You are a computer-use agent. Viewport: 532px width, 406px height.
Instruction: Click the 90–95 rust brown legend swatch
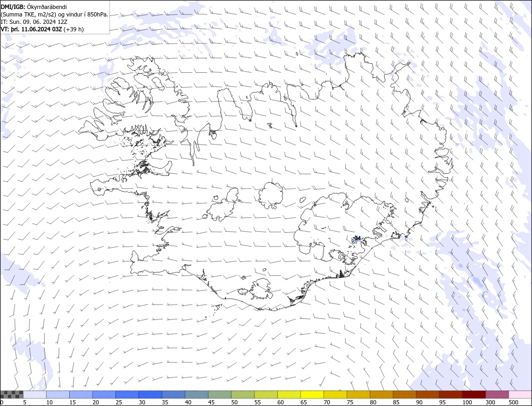(x=428, y=394)
